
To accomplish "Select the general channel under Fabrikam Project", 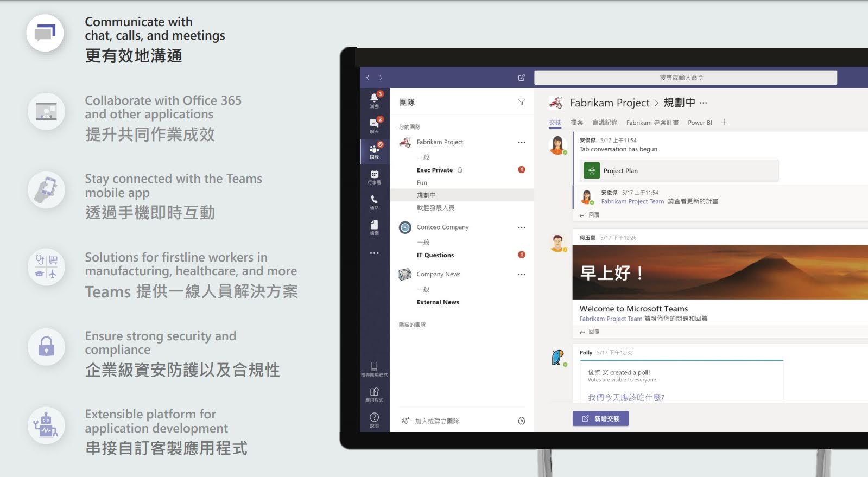I will point(423,157).
